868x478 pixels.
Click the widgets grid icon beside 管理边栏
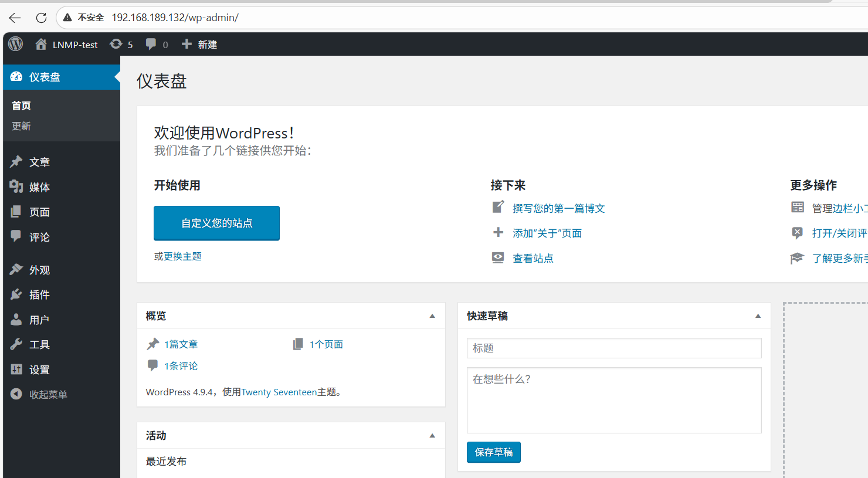798,207
